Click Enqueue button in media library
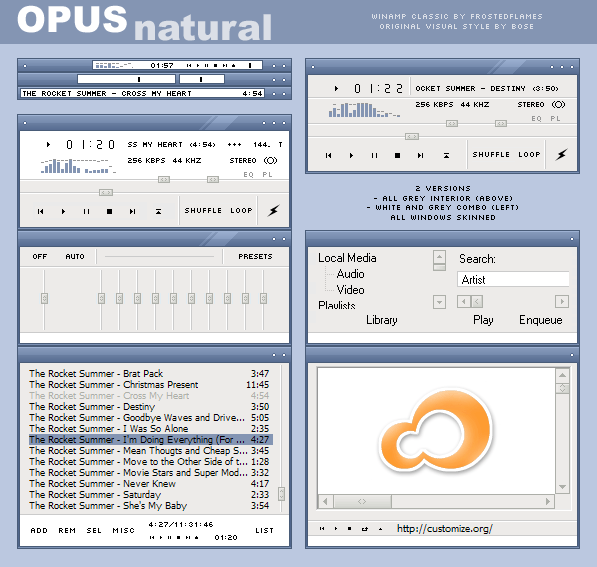The image size is (597, 567). coord(541,320)
